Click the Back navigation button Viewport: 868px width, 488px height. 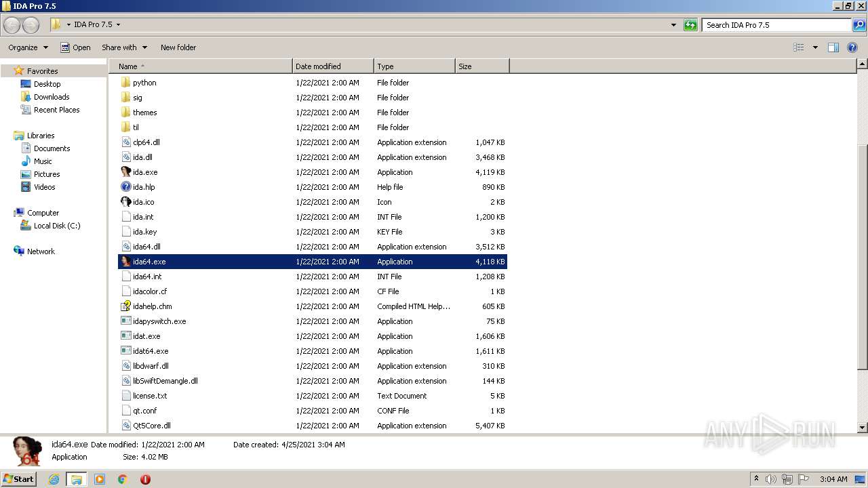tap(12, 25)
